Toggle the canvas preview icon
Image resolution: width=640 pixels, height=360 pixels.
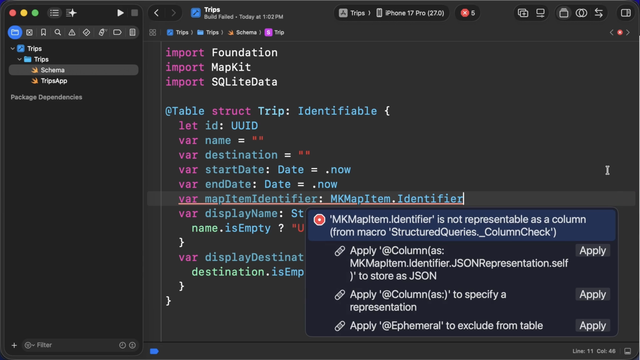click(x=564, y=13)
